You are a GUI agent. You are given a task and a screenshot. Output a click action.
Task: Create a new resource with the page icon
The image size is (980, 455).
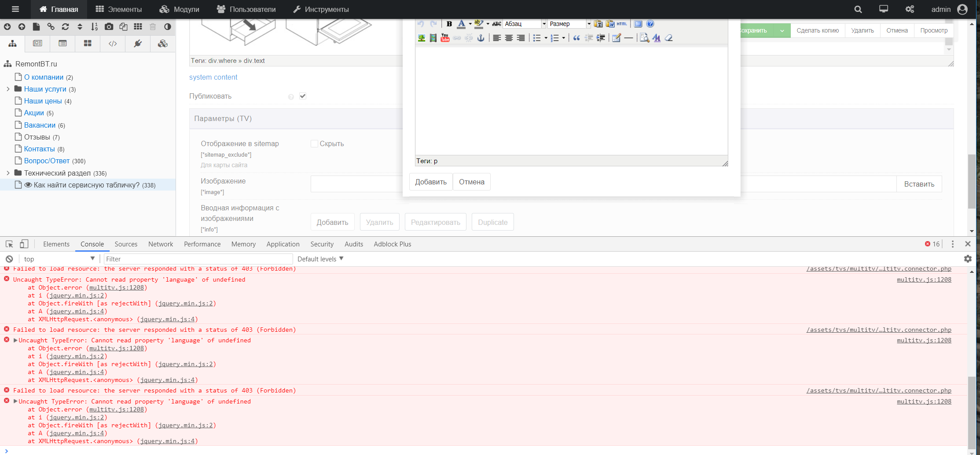[x=36, y=27]
